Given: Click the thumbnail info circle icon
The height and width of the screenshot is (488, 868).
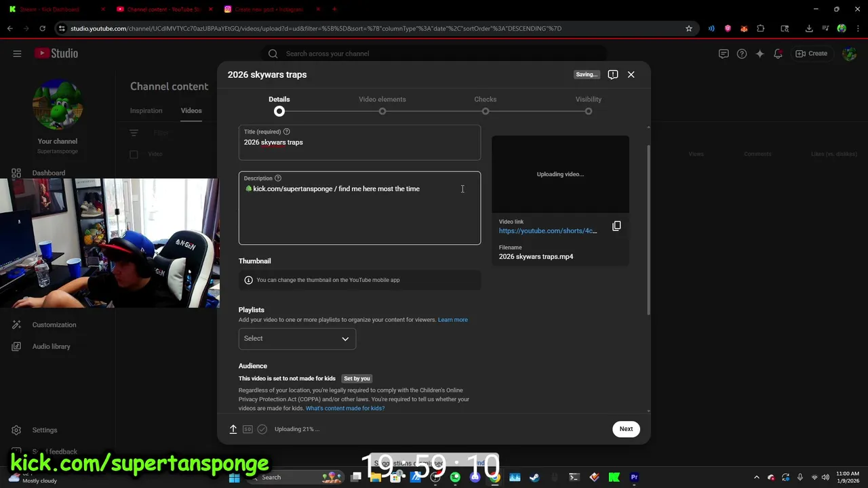Looking at the screenshot, I should pos(248,280).
